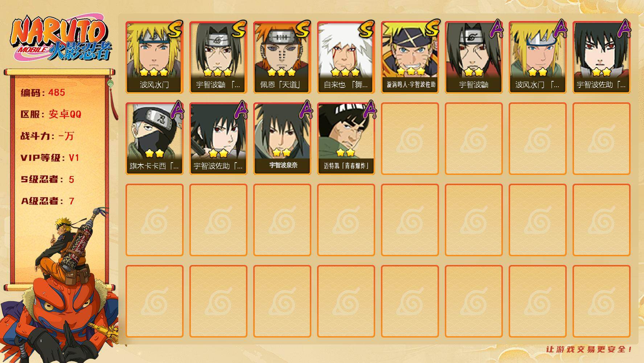Viewport: 644px width, 363px height.
Task: Click the S rank badge on 自来也 card
Action: click(366, 29)
